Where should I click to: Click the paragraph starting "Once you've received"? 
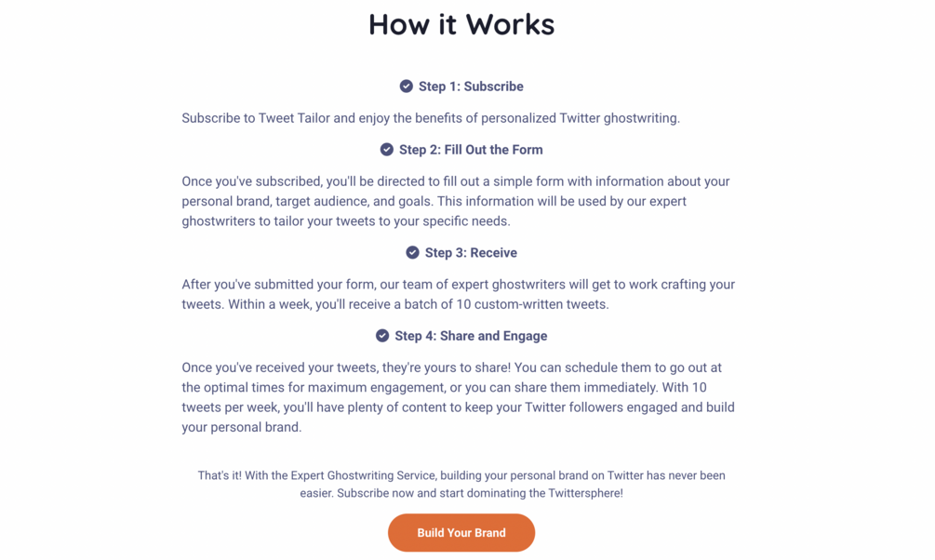pyautogui.click(x=458, y=397)
